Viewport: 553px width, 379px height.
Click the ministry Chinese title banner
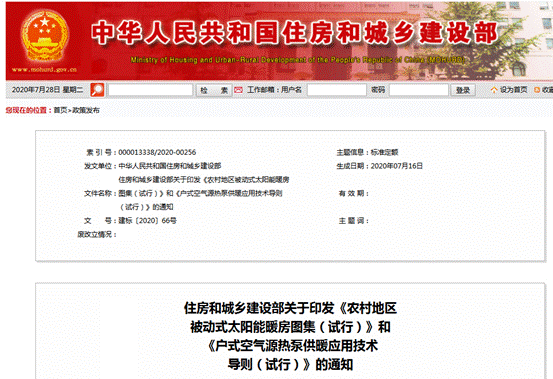tap(294, 33)
